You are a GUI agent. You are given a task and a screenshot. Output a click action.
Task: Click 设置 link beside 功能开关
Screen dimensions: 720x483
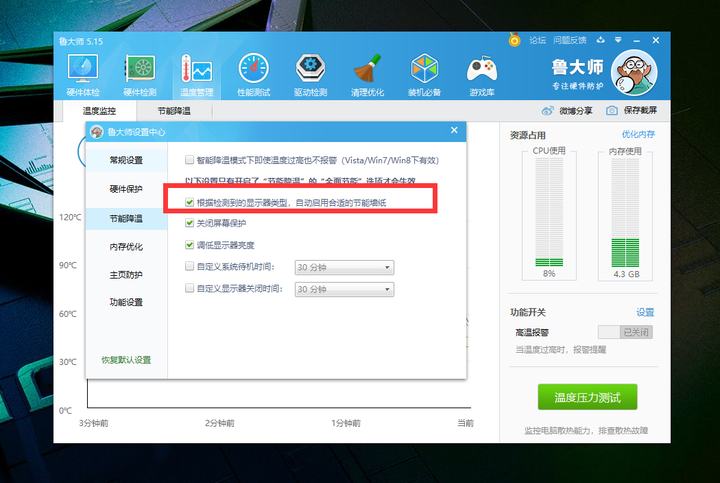pyautogui.click(x=645, y=312)
